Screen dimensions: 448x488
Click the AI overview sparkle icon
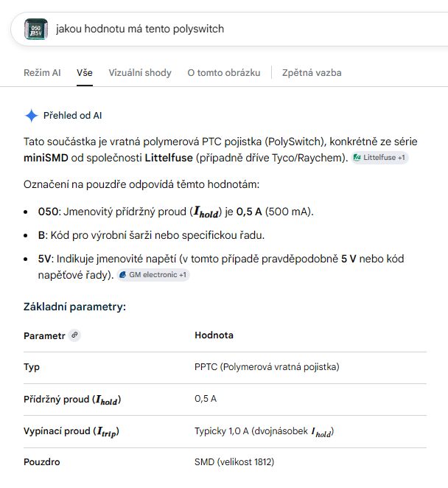[x=31, y=116]
